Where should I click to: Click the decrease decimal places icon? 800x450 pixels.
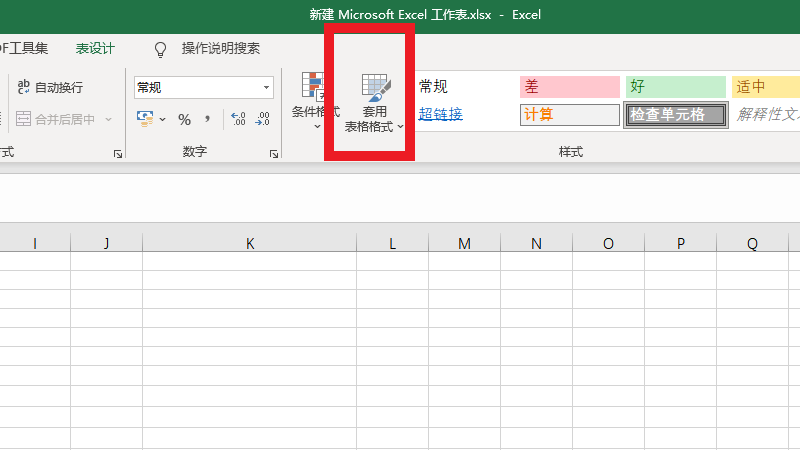pos(262,119)
